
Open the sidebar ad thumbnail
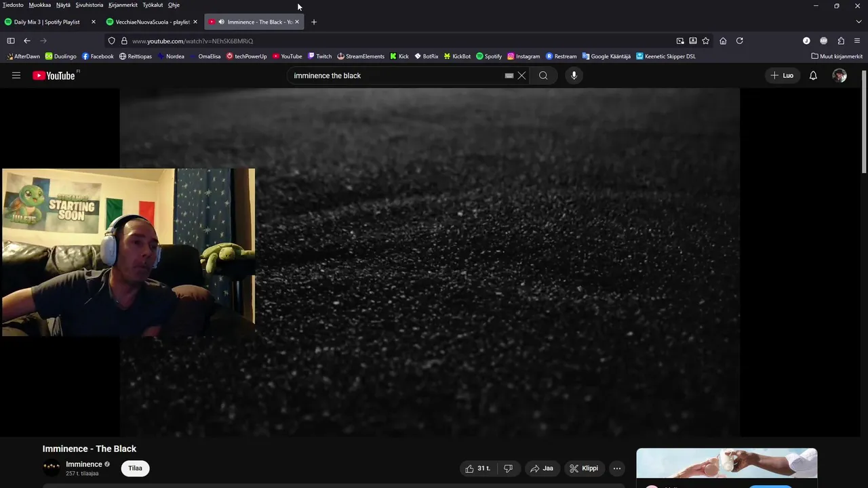(x=726, y=464)
